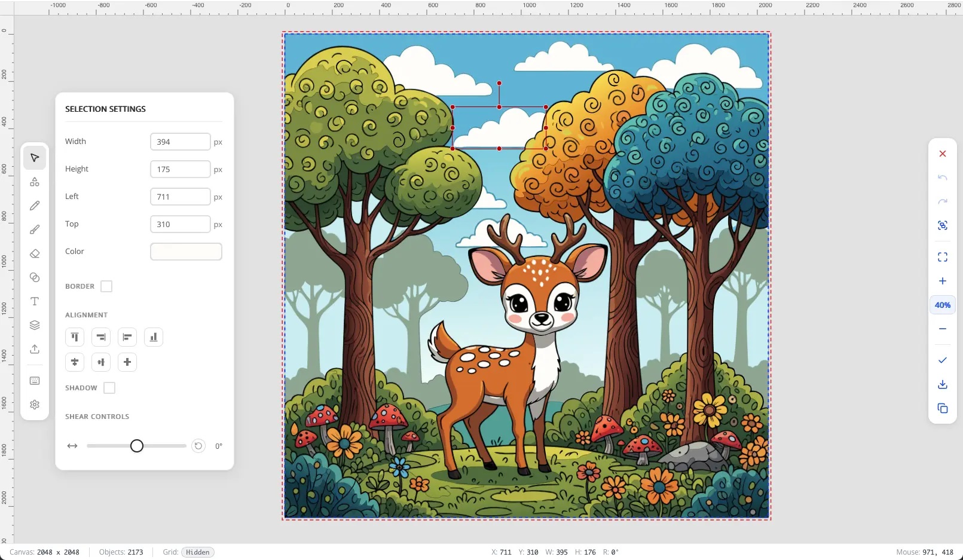Align selection to left
Viewport: 963px width, 560px height.
click(x=127, y=337)
